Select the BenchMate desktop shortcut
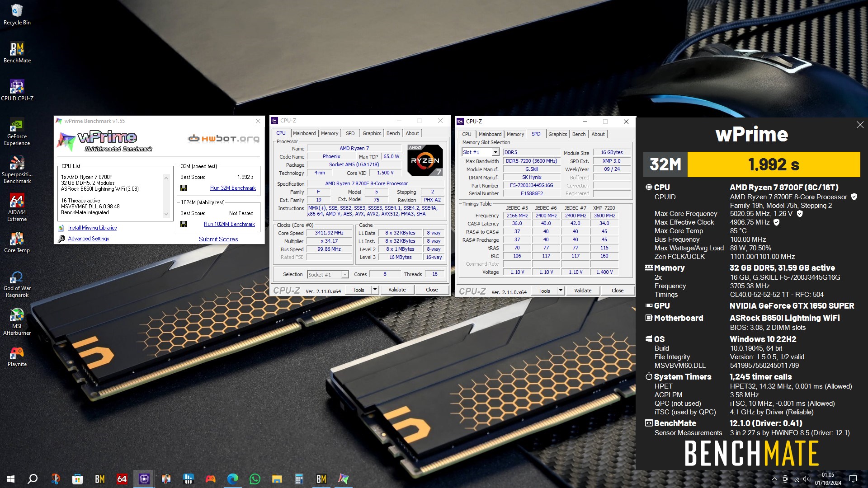This screenshot has width=868, height=488. point(17,52)
